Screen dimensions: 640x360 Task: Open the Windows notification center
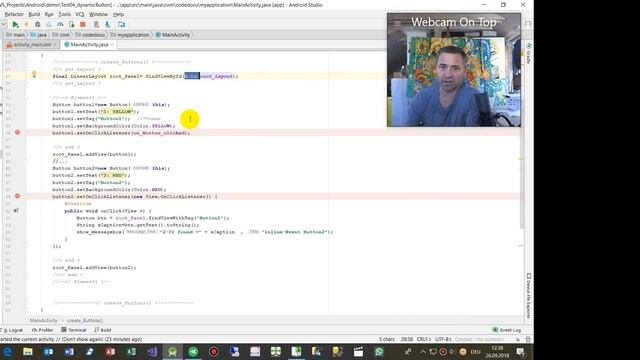point(520,351)
